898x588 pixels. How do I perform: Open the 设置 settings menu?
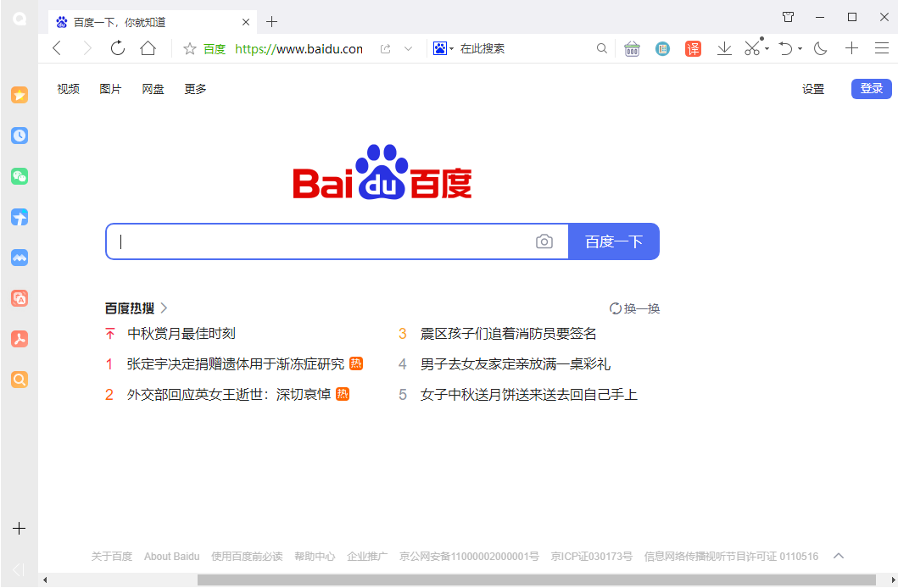click(813, 89)
